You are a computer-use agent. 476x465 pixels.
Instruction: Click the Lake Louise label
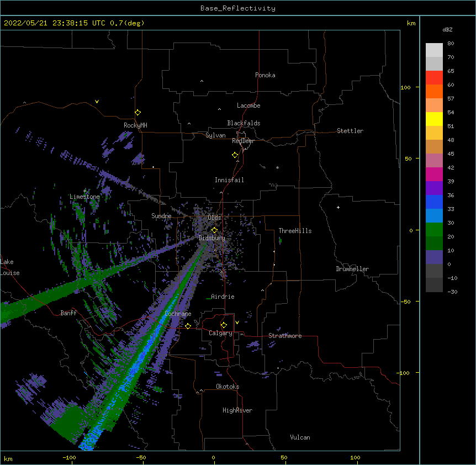pyautogui.click(x=10, y=267)
